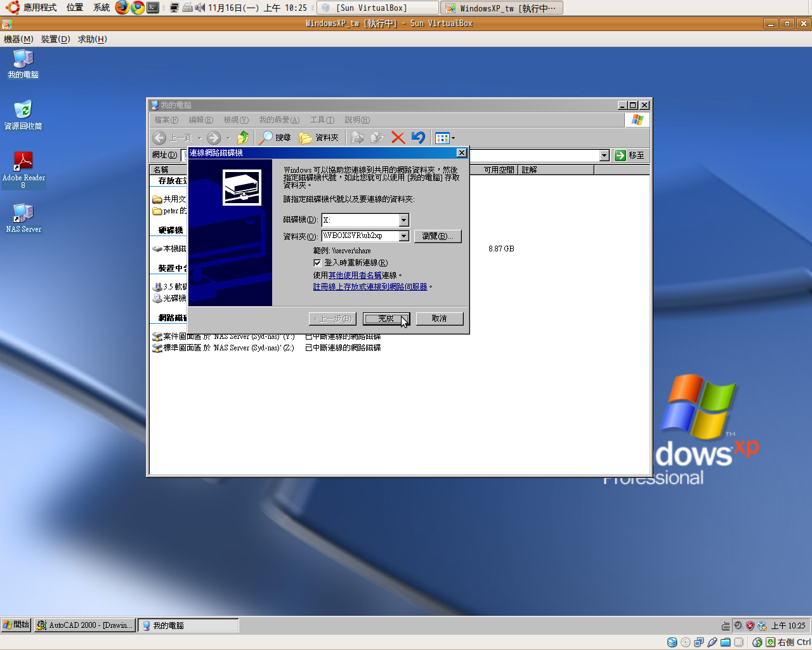Click the blue Undo toolbar icon
The image size is (812, 650).
418,138
